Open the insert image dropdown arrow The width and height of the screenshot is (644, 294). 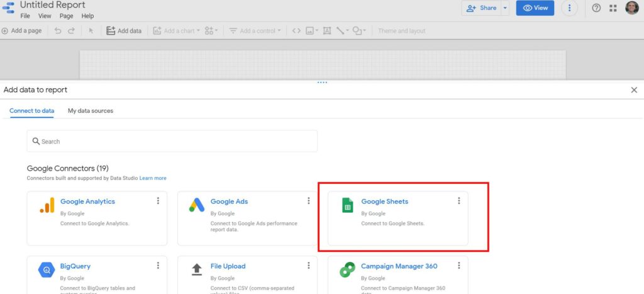click(x=317, y=31)
